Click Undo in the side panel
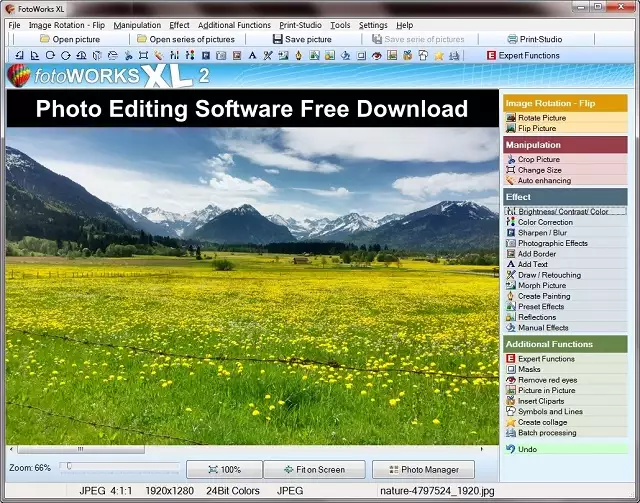Screen dimensions: 640x503 point(529,449)
